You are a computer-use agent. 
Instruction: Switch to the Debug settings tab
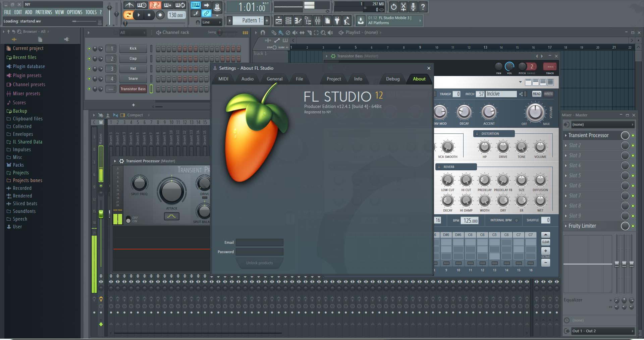(393, 79)
